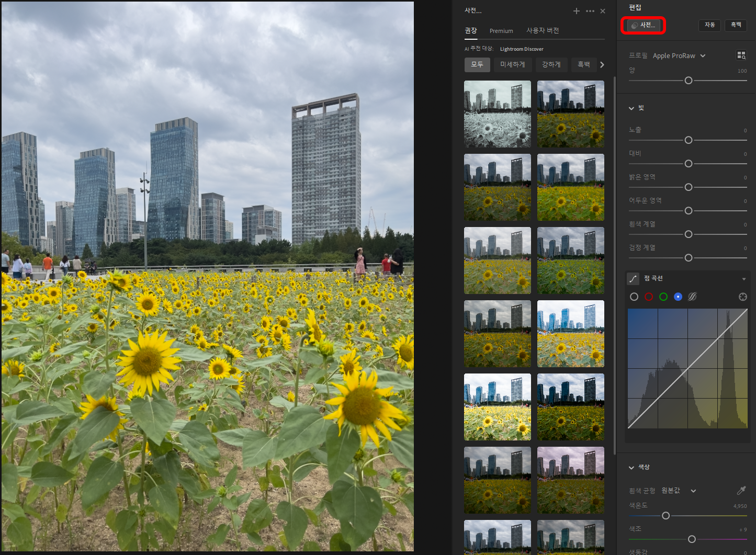
Task: Click the point curve icon
Action: [633, 279]
